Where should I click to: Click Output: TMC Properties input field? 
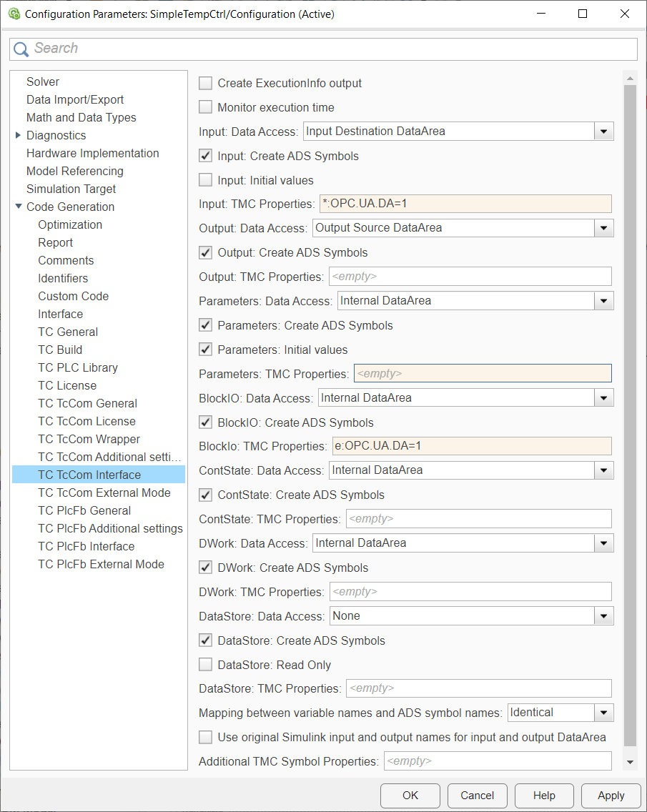pyautogui.click(x=470, y=277)
